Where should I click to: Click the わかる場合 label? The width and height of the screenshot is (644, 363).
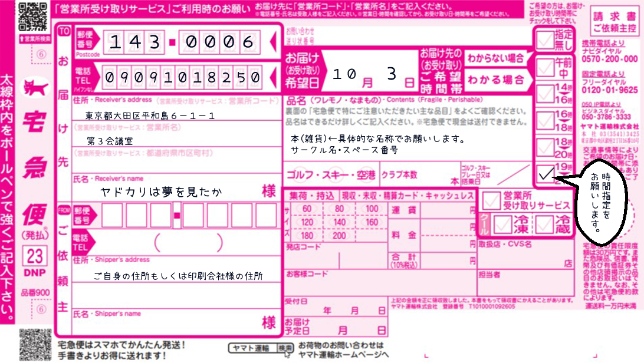click(496, 80)
